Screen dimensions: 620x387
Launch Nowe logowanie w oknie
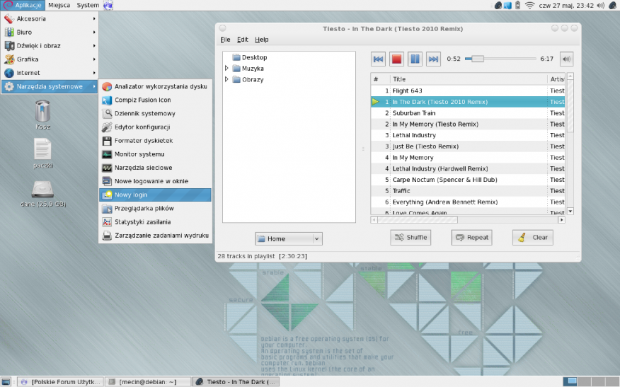click(155, 181)
